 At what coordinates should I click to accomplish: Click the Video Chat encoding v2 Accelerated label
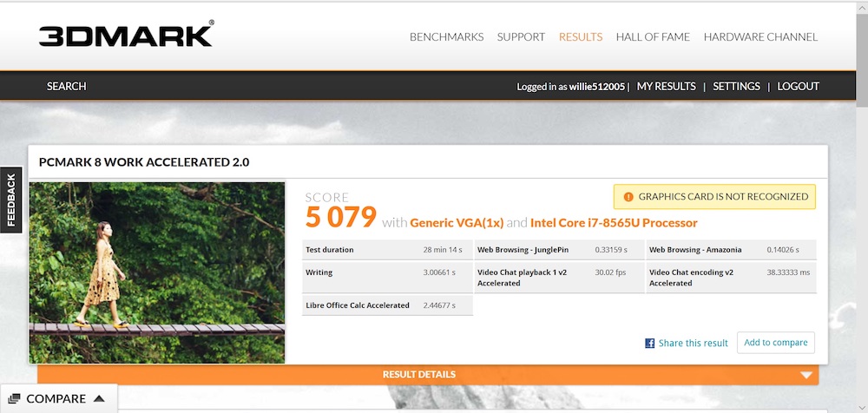point(692,278)
